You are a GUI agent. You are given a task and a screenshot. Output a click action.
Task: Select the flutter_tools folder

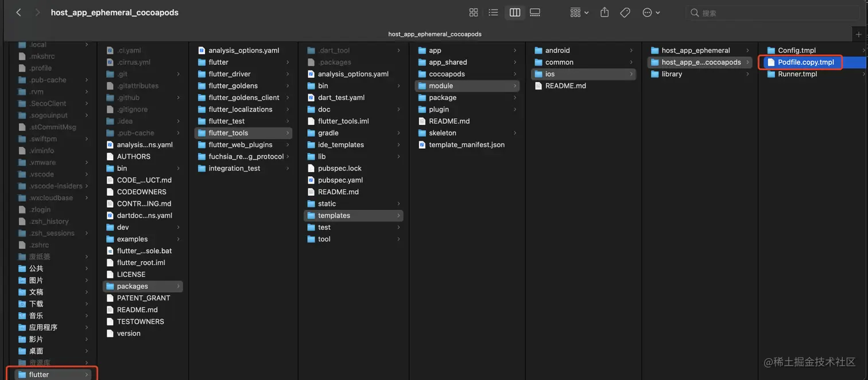[243, 133]
